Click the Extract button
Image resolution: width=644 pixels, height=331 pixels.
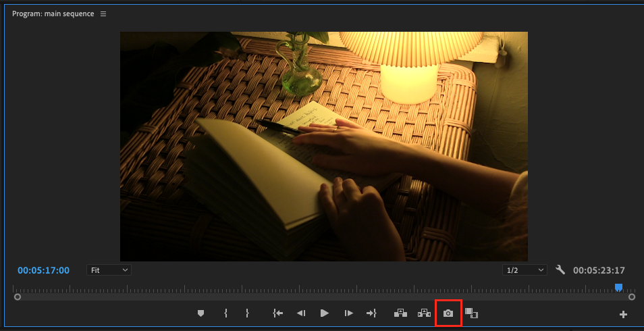pyautogui.click(x=424, y=313)
